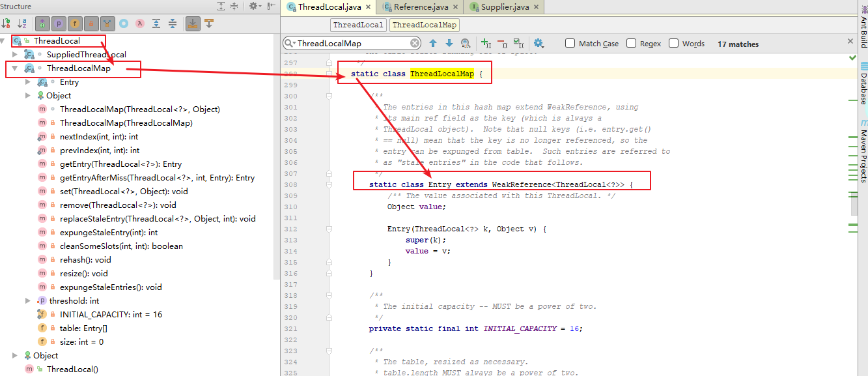Toggle group methods by defining type
This screenshot has width=868, height=376.
pyautogui.click(x=107, y=23)
